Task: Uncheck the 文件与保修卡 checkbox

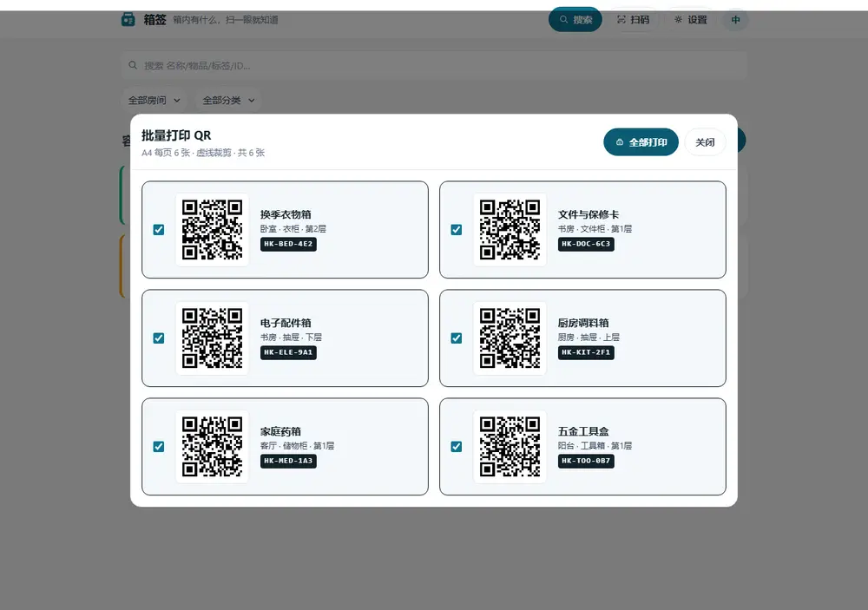Action: click(x=457, y=230)
